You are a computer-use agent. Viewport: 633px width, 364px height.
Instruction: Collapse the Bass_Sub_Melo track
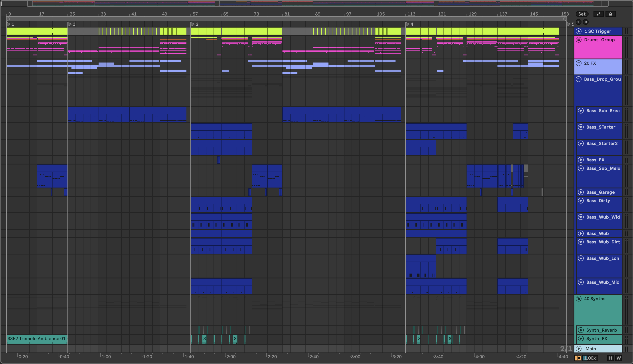tap(581, 168)
